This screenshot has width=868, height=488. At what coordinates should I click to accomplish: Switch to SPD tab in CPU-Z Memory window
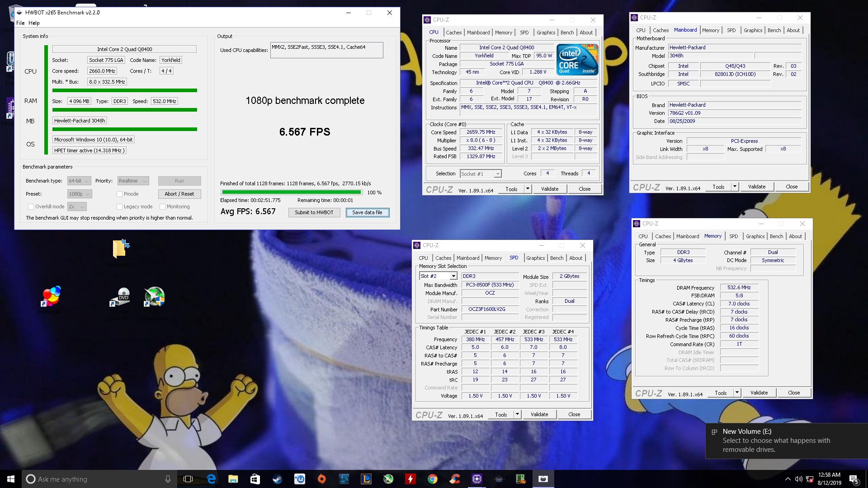click(733, 236)
